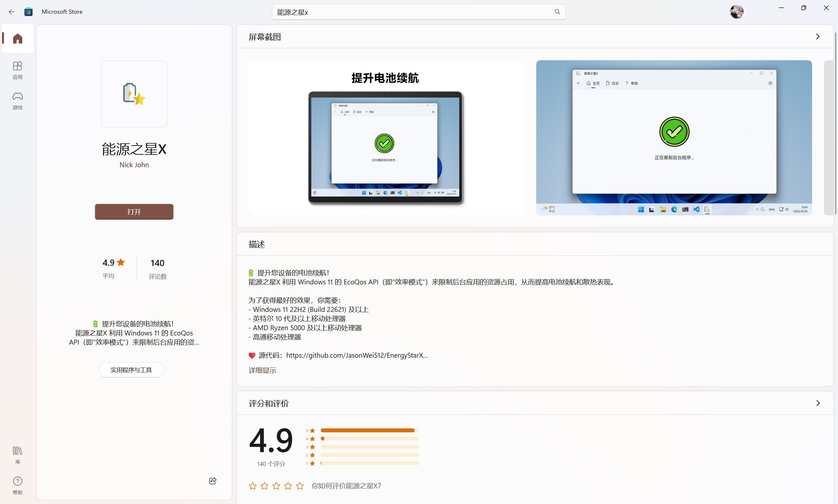
Task: Open the 实用程序与工具 category tag
Action: 131,370
